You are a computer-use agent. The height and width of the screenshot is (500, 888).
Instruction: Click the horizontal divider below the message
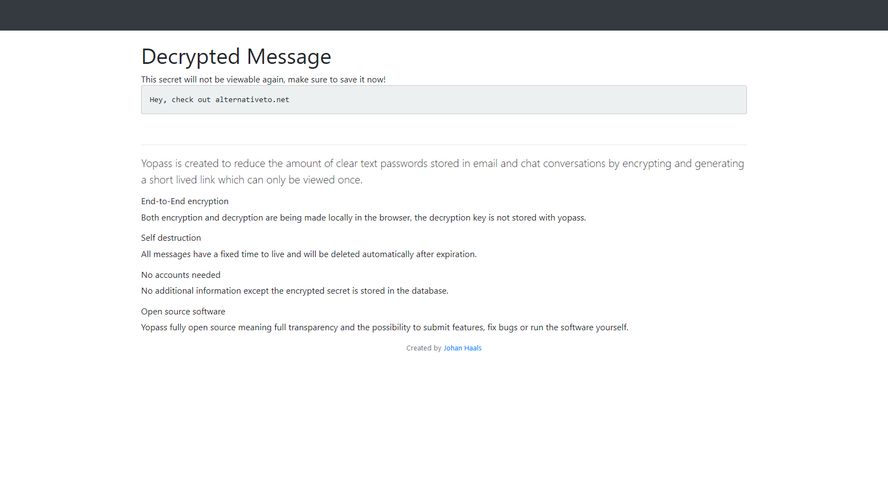[x=444, y=145]
